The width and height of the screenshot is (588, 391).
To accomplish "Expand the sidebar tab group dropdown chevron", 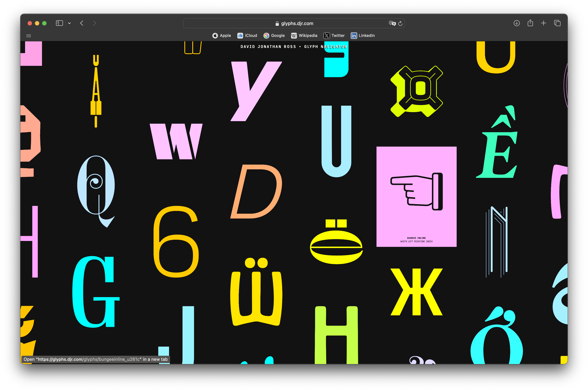I will click(x=70, y=23).
